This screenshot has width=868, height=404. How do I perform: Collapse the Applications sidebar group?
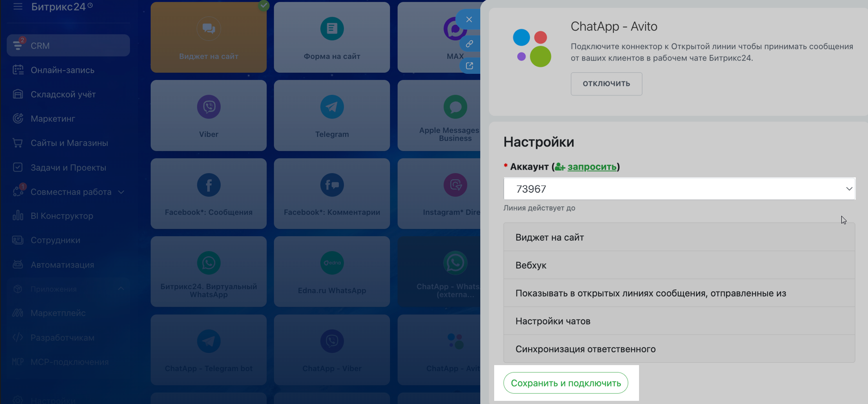[121, 289]
